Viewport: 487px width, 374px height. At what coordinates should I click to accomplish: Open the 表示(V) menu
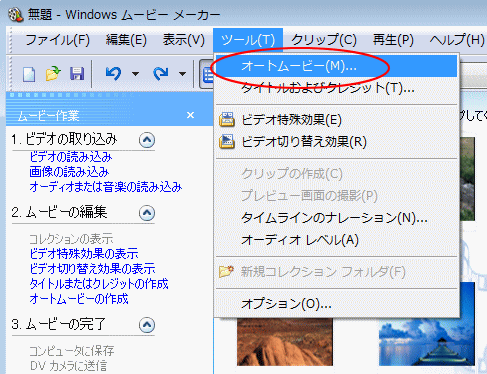pos(183,40)
